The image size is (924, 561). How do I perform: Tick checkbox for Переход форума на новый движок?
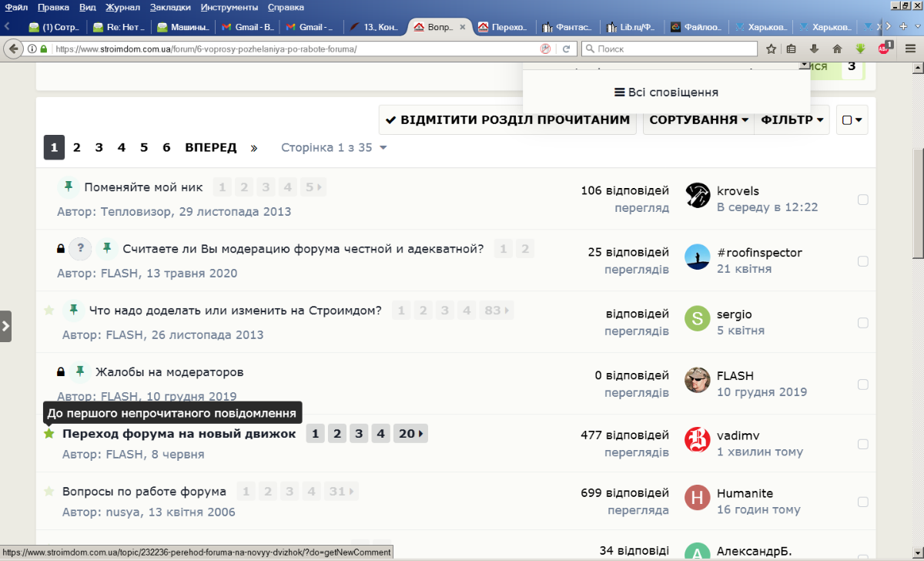[863, 444]
